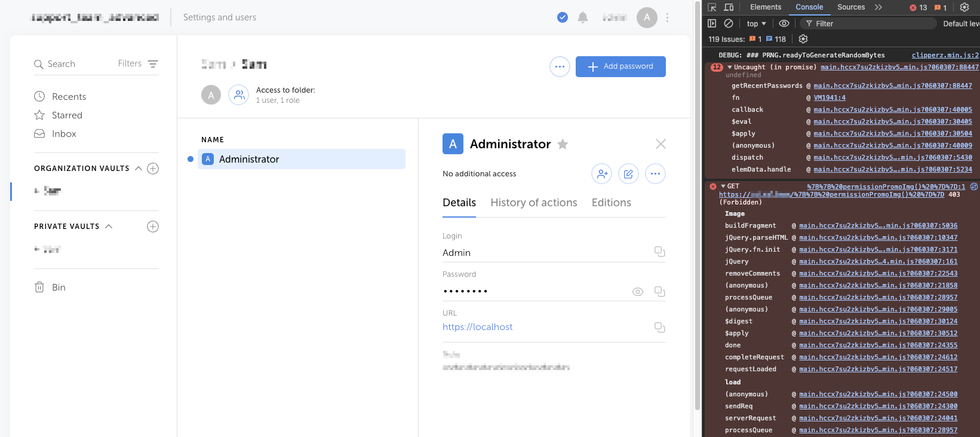Open the Editions tab
Viewport: 980px width, 437px height.
pos(611,203)
